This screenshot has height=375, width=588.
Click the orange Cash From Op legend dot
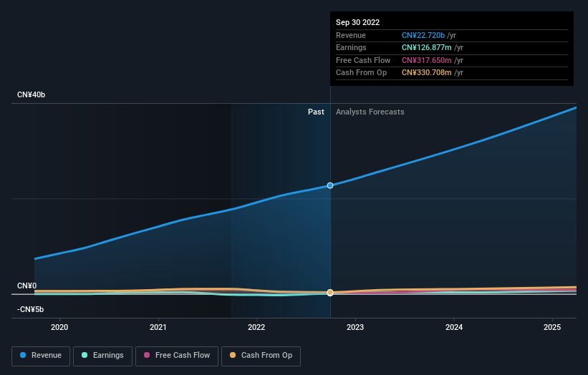pyautogui.click(x=233, y=355)
